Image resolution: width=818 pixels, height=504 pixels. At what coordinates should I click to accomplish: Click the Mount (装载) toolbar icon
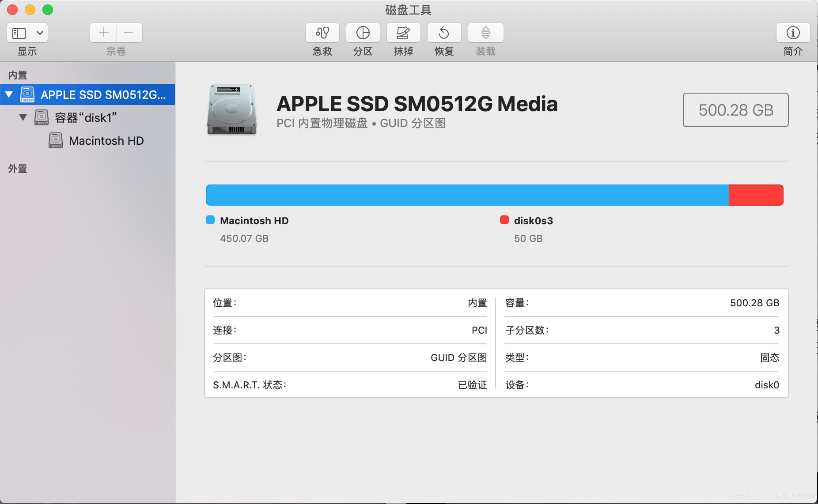pos(486,33)
